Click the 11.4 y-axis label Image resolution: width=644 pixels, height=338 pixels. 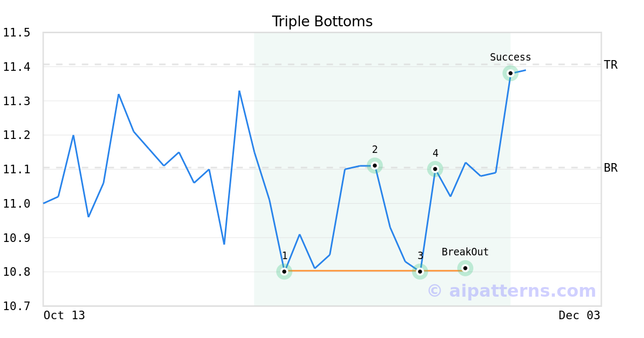[16, 67]
